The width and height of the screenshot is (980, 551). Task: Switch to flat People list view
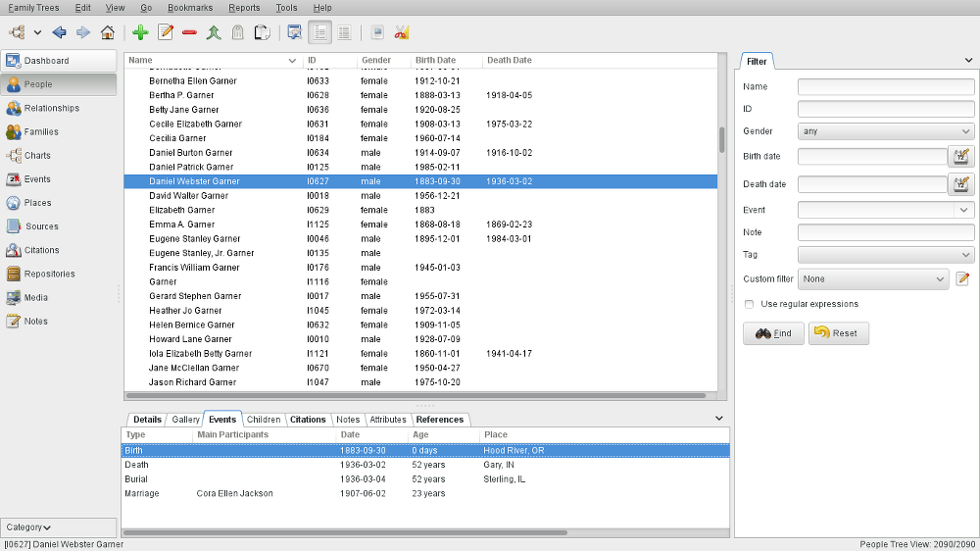(344, 32)
